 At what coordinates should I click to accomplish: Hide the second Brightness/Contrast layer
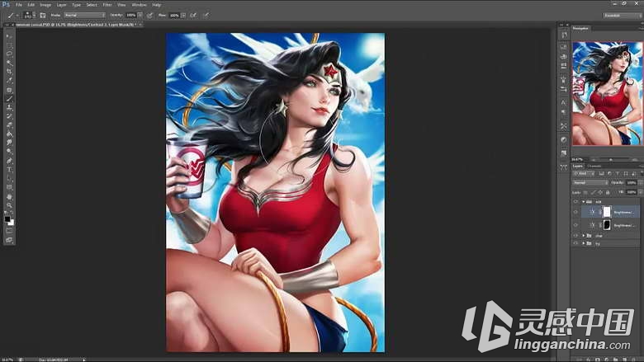(575, 225)
